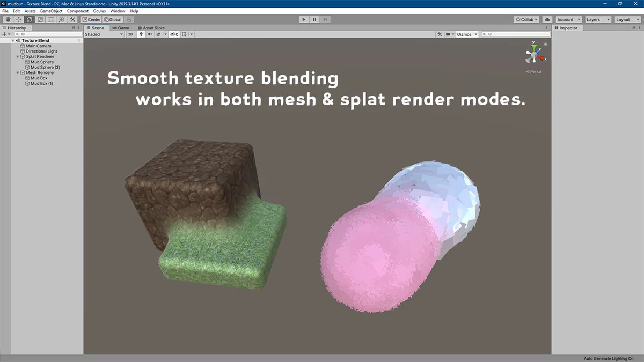
Task: Open Cloud services via cloud icon
Action: click(x=547, y=19)
